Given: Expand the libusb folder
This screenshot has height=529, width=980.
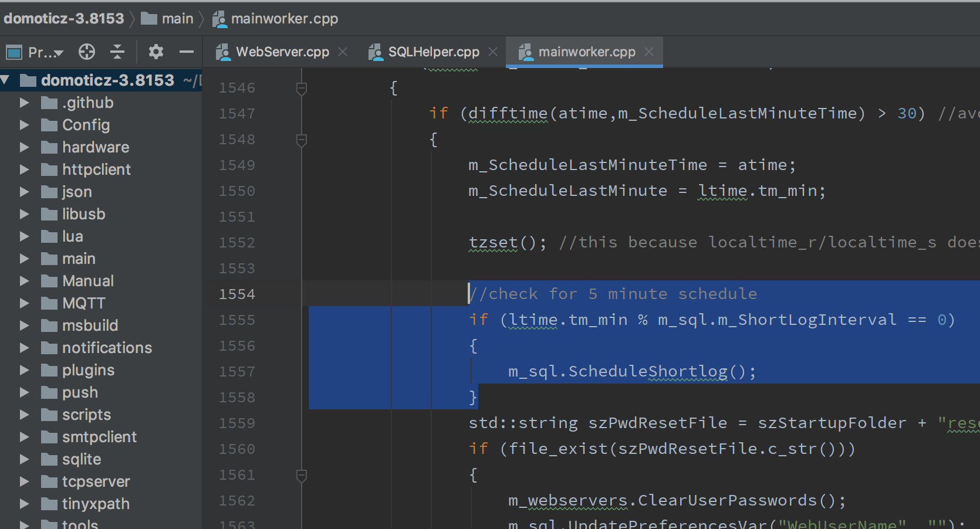Looking at the screenshot, I should (x=24, y=214).
